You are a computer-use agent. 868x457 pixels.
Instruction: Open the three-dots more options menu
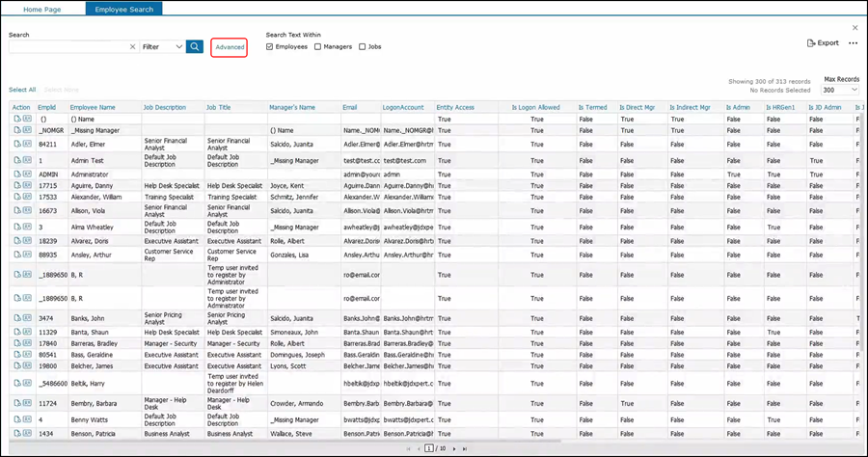click(853, 43)
